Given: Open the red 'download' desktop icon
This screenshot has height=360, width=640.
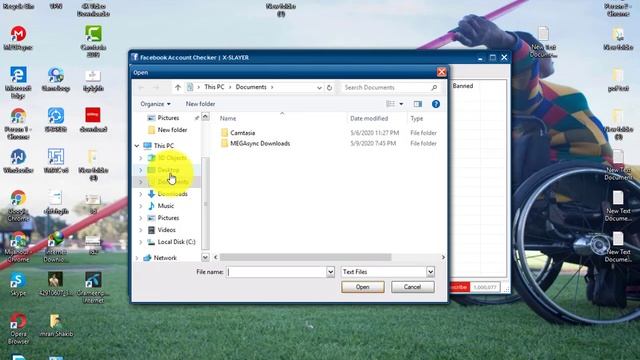Looking at the screenshot, I should coord(93,120).
